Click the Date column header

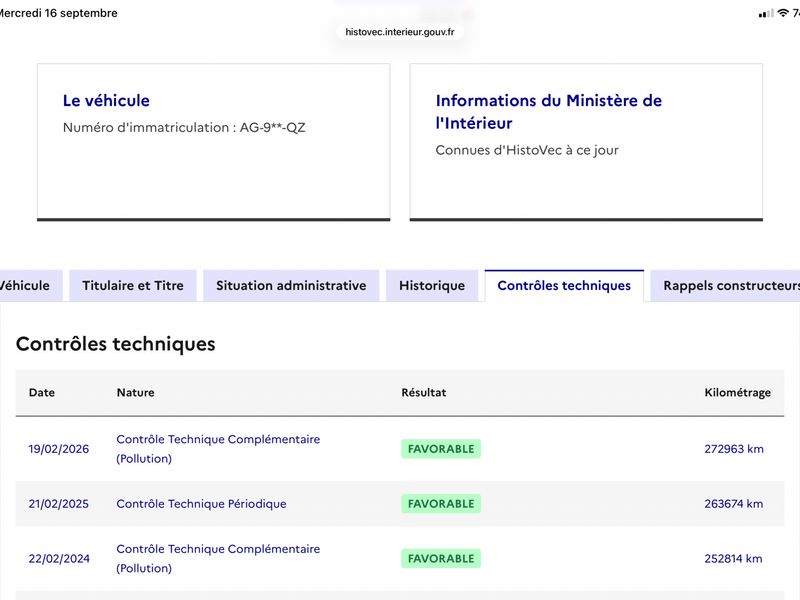[x=42, y=393]
